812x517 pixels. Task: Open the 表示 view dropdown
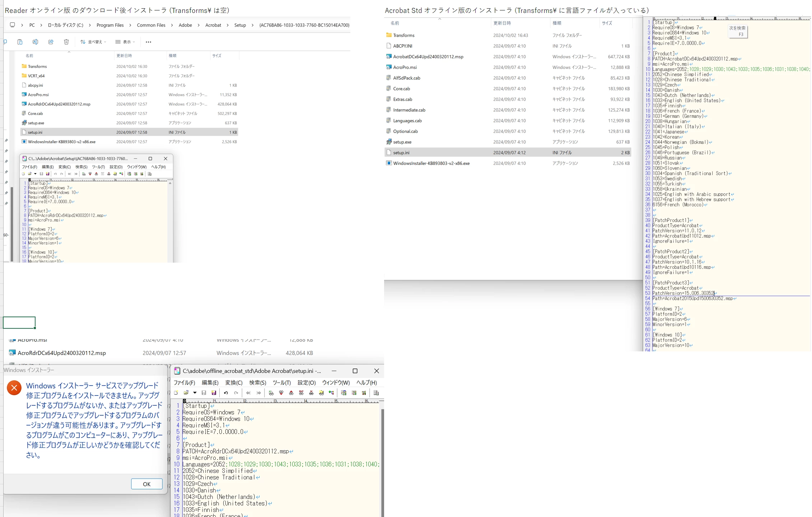click(125, 42)
